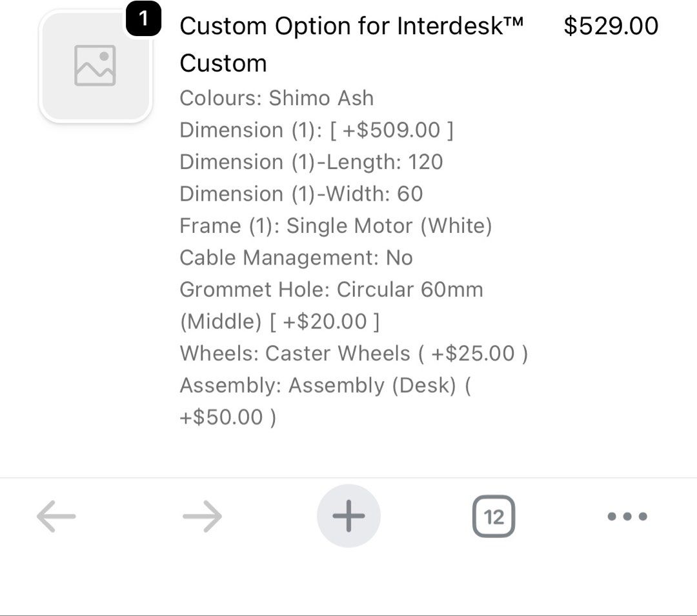
Task: Tap the +$50.00 assembly surcharge
Action: (228, 417)
